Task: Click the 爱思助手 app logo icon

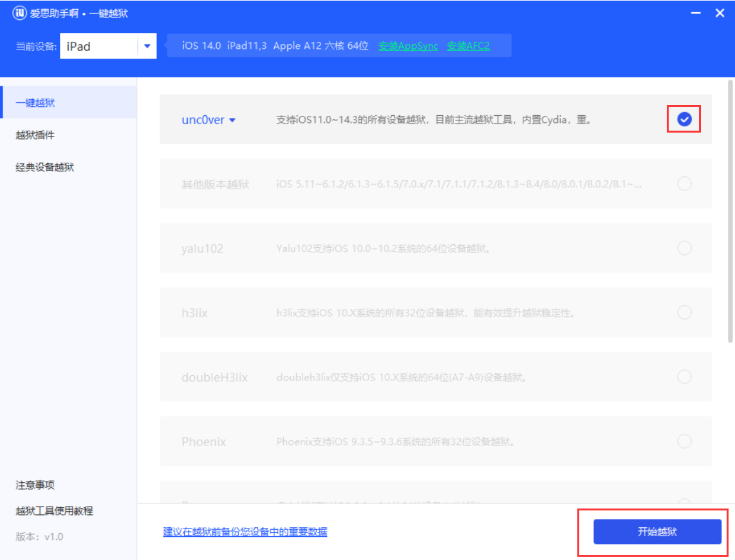Action: [x=20, y=13]
